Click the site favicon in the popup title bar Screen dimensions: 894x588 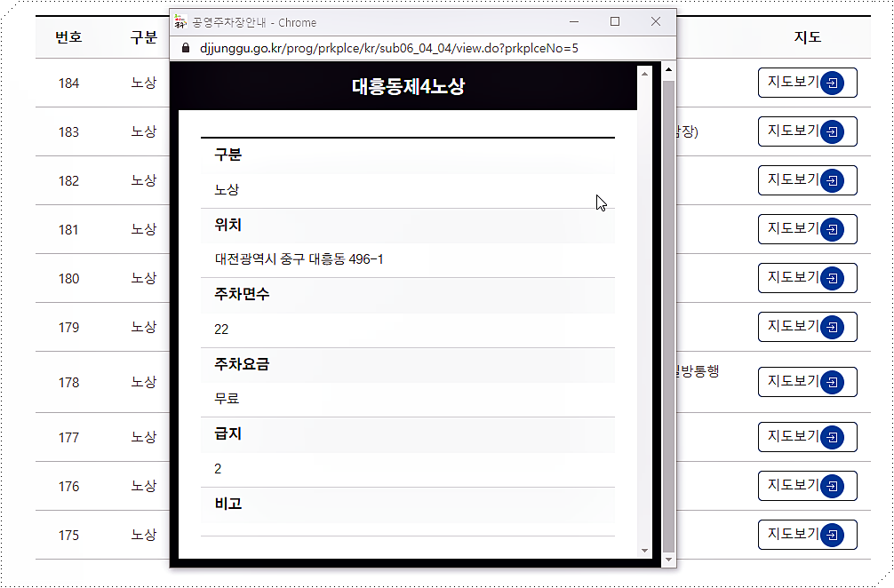pyautogui.click(x=180, y=21)
